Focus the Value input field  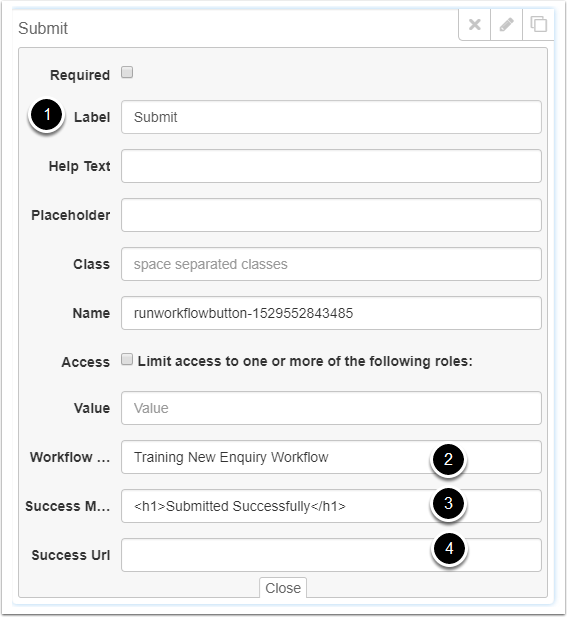pos(331,408)
